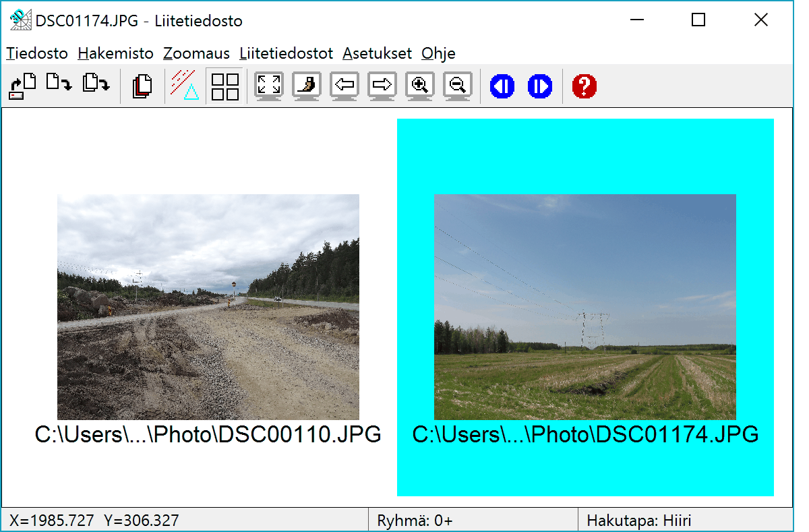Open the Zoomaus menu
This screenshot has height=532, width=809.
(196, 53)
